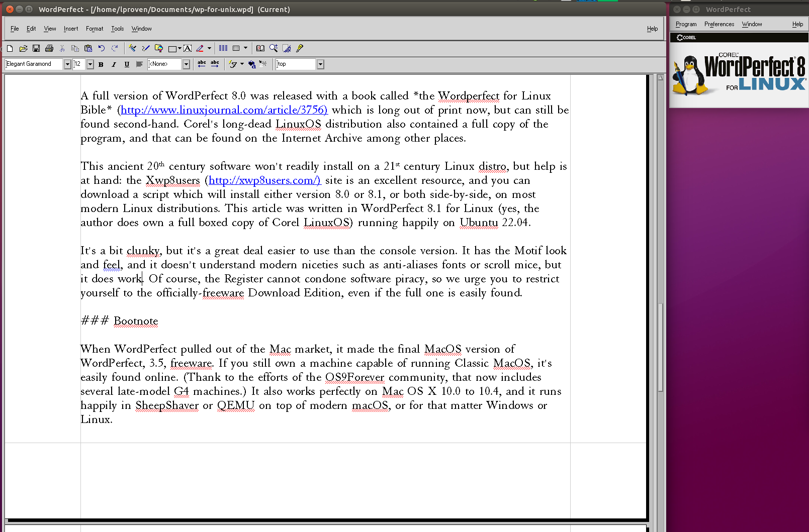Image resolution: width=809 pixels, height=532 pixels.
Task: Open Help in the menu bar
Action: 652,29
